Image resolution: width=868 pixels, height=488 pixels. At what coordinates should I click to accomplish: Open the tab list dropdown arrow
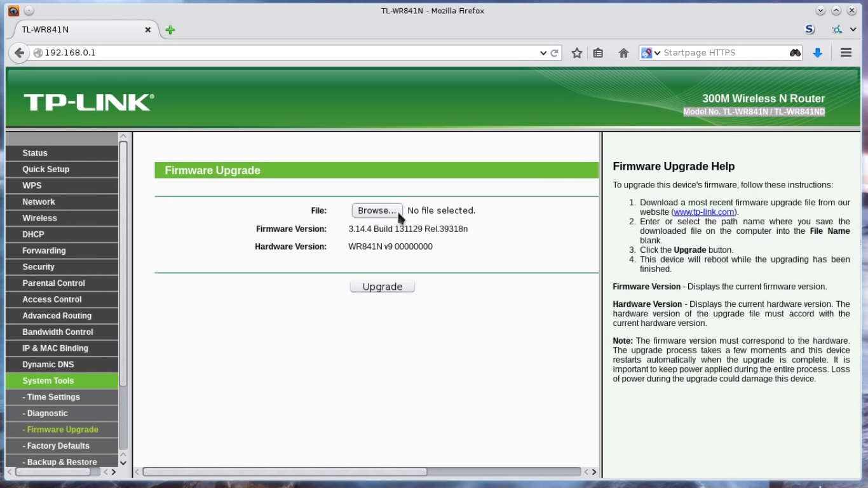pyautogui.click(x=853, y=29)
